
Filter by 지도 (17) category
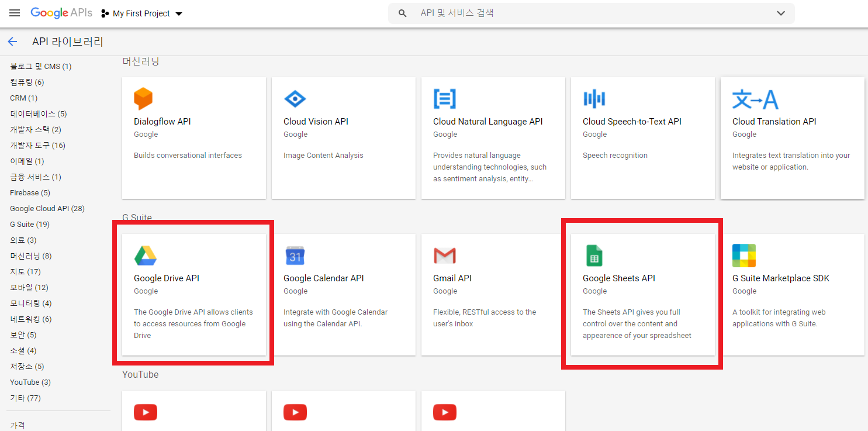[x=25, y=272]
